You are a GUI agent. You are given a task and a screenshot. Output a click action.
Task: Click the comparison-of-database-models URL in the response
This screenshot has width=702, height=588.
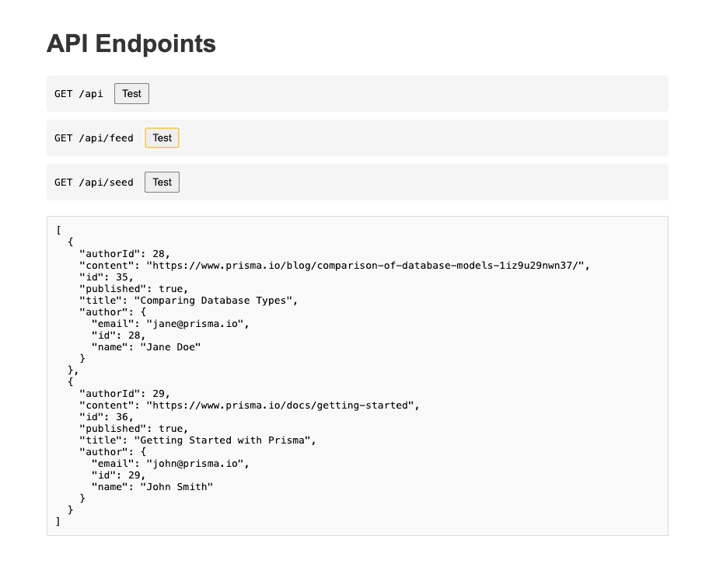point(368,266)
